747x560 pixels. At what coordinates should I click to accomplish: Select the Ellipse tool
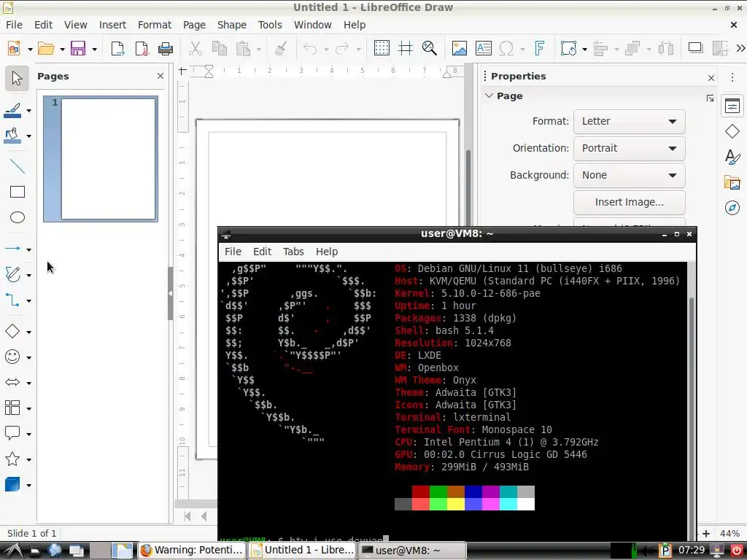[x=18, y=217]
